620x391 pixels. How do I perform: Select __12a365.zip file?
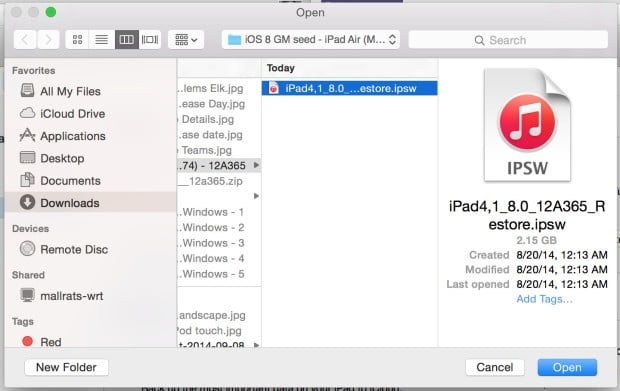(x=219, y=181)
